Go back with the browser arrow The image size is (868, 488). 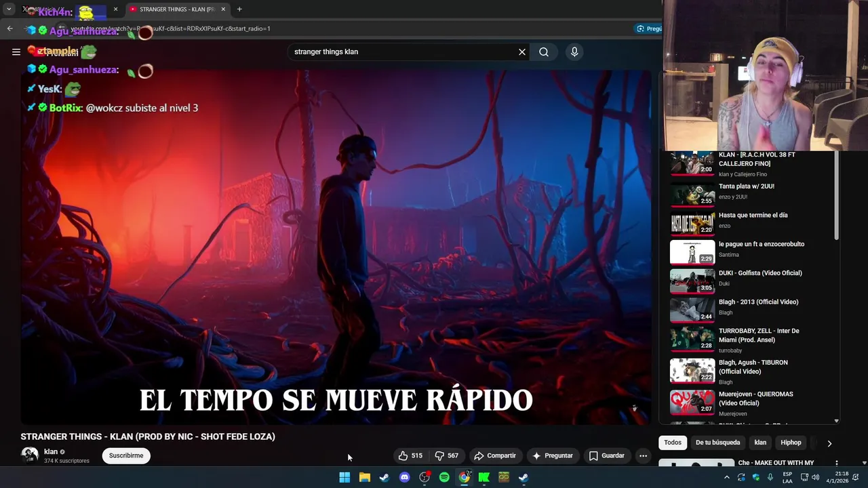point(9,28)
